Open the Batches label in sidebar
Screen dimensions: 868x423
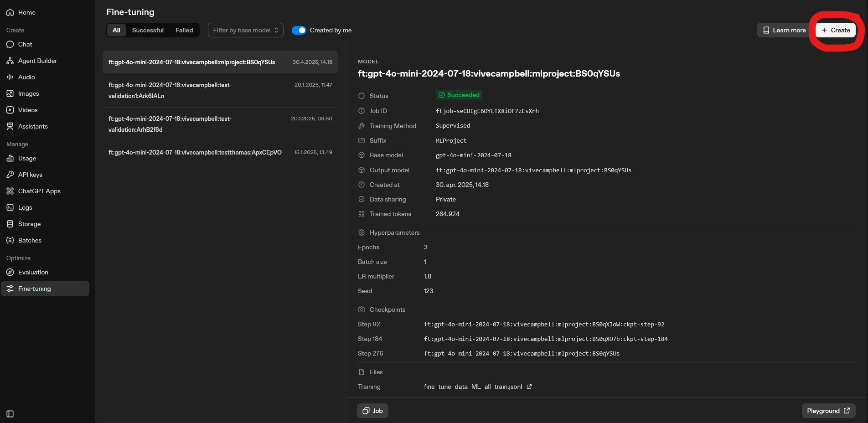click(x=30, y=240)
